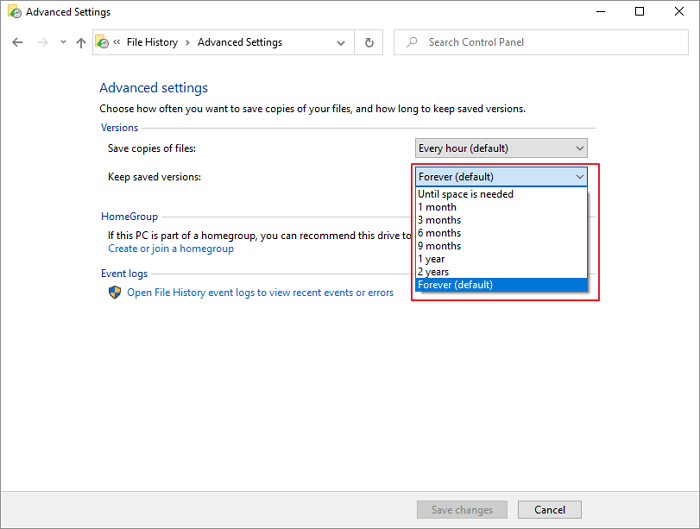Choose the 3 months option
Viewport: 700px width, 529px height.
click(439, 220)
